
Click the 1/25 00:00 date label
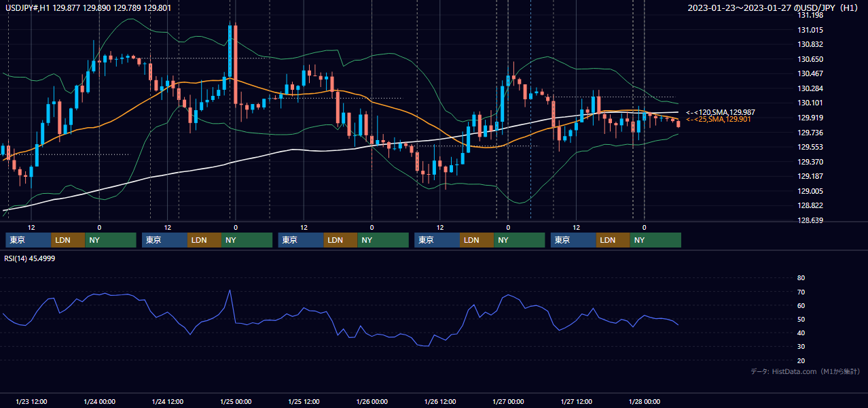(x=236, y=402)
